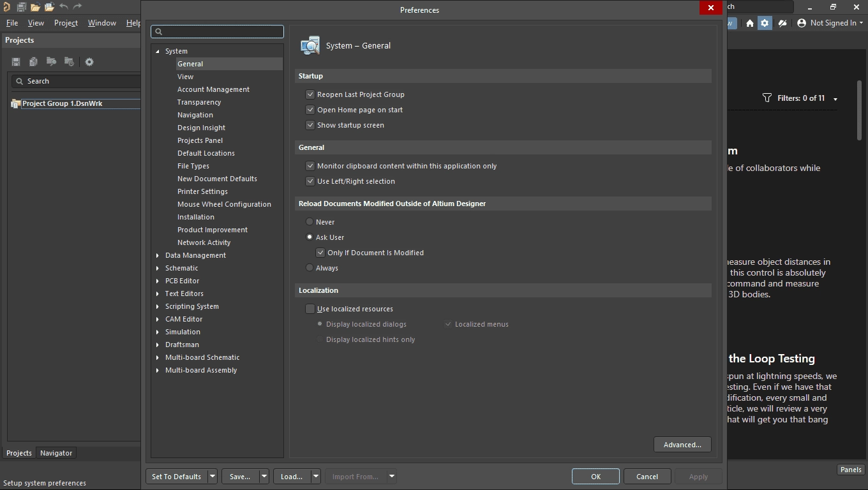Click Projects panel Search field
Screen dimensions: 868x490
[x=76, y=81]
